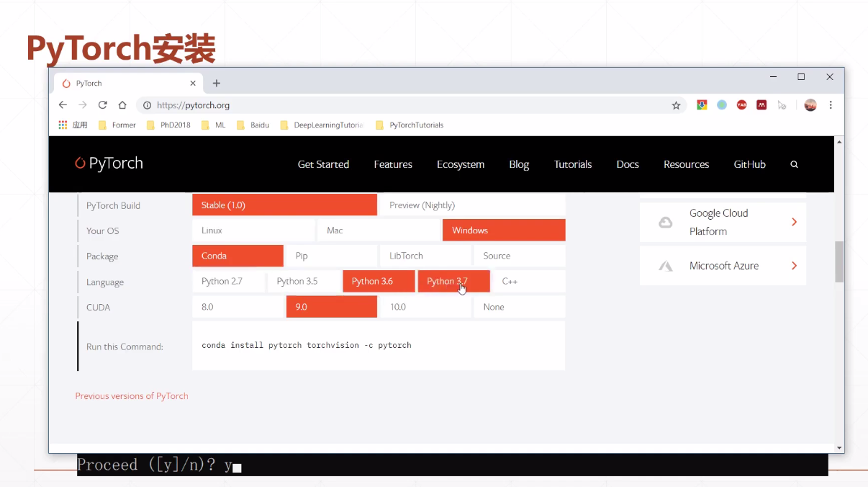Image resolution: width=868 pixels, height=487 pixels.
Task: Select CUDA 8.0 option
Action: [238, 307]
